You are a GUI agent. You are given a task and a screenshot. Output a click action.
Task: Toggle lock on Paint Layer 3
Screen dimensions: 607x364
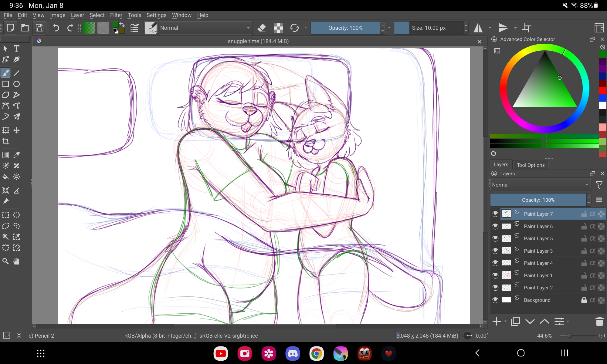pos(584,251)
